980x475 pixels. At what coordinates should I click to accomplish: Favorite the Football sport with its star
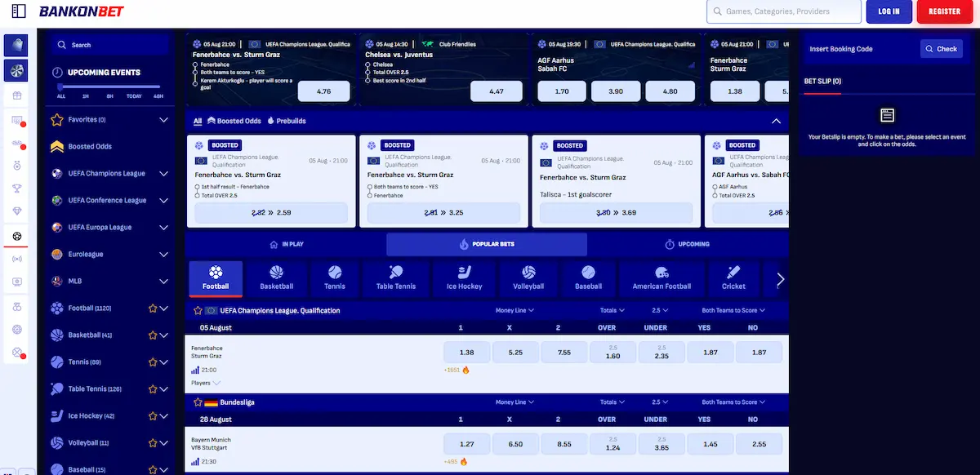coord(153,309)
